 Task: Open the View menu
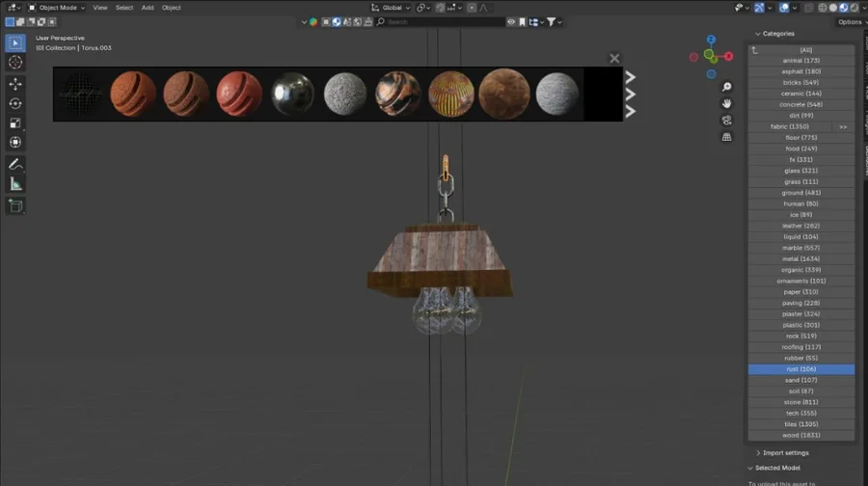pyautogui.click(x=100, y=8)
